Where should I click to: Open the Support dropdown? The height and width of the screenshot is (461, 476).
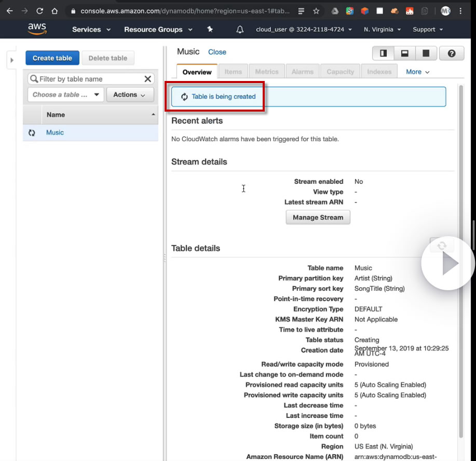427,30
